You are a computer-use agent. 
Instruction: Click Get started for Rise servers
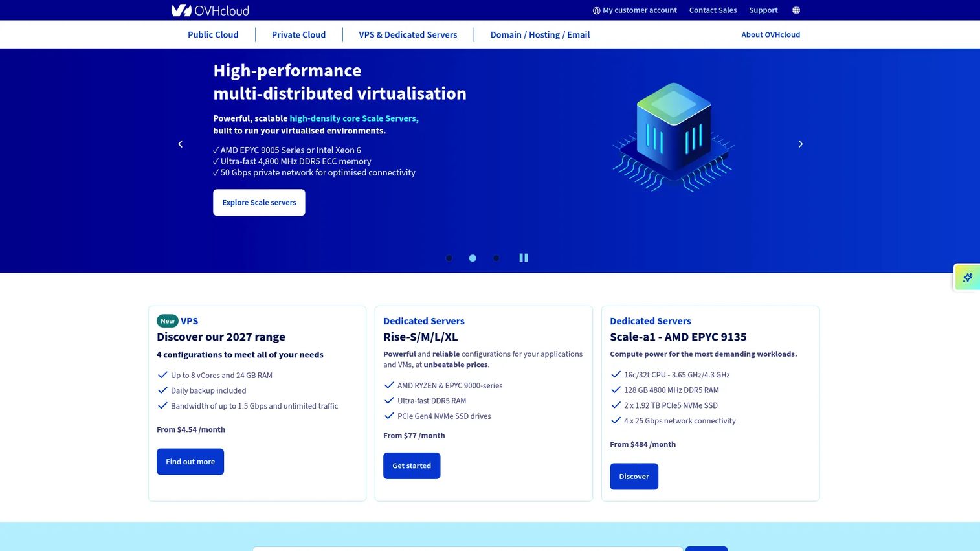pos(412,466)
